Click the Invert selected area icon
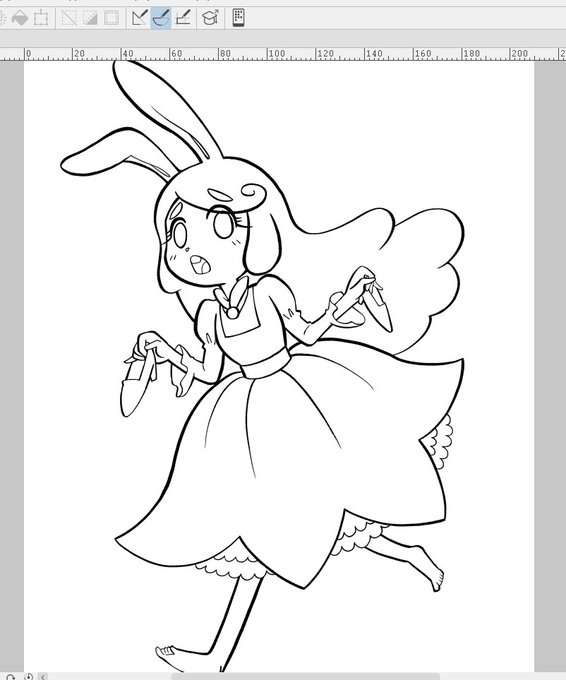This screenshot has width=566, height=680. (90, 18)
